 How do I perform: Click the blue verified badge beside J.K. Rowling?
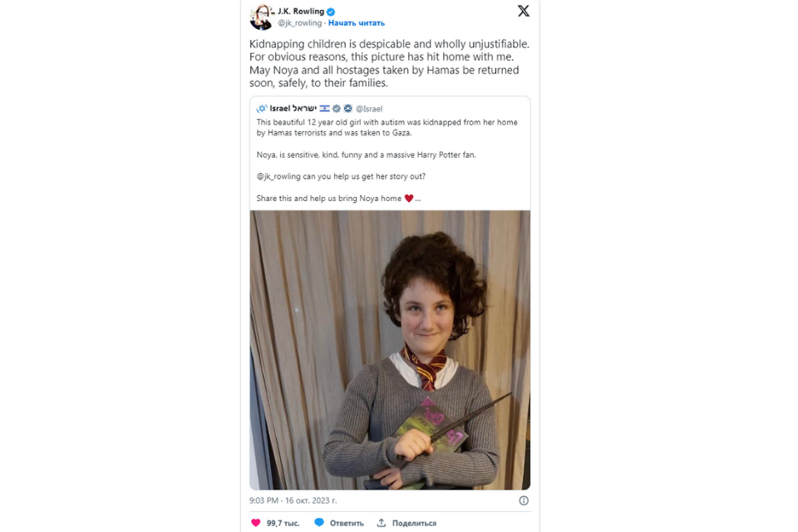point(331,12)
